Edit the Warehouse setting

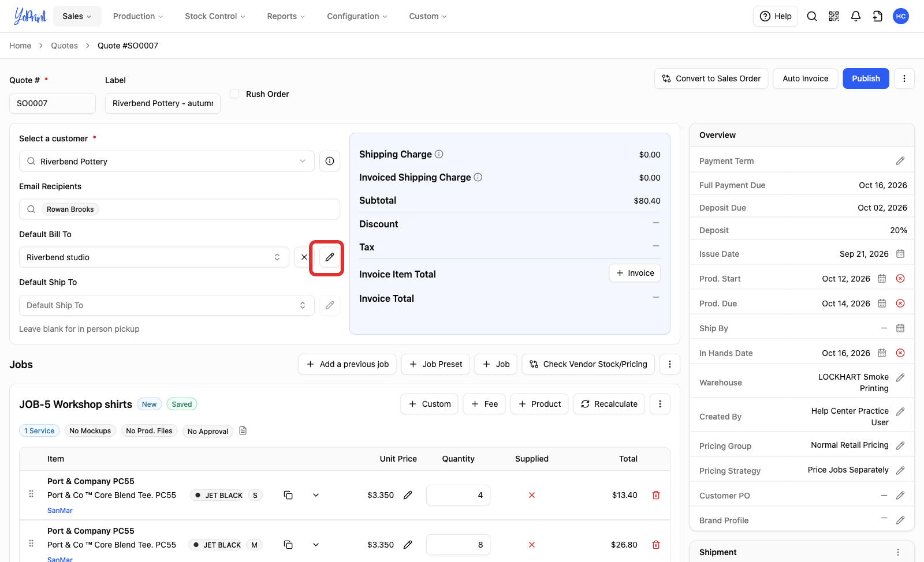900,377
